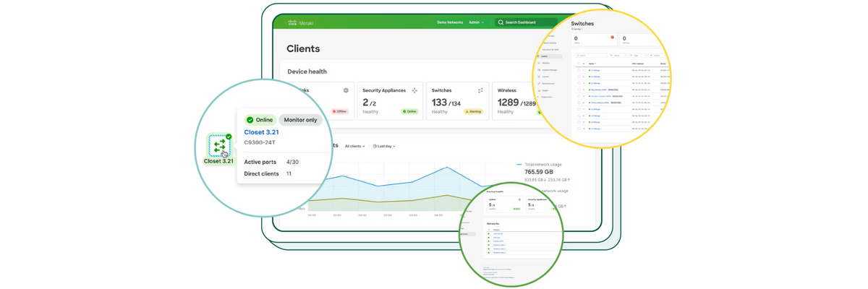Viewport: 868px width, 289px height.
Task: Click the Search Dashboard field
Action: (526, 22)
